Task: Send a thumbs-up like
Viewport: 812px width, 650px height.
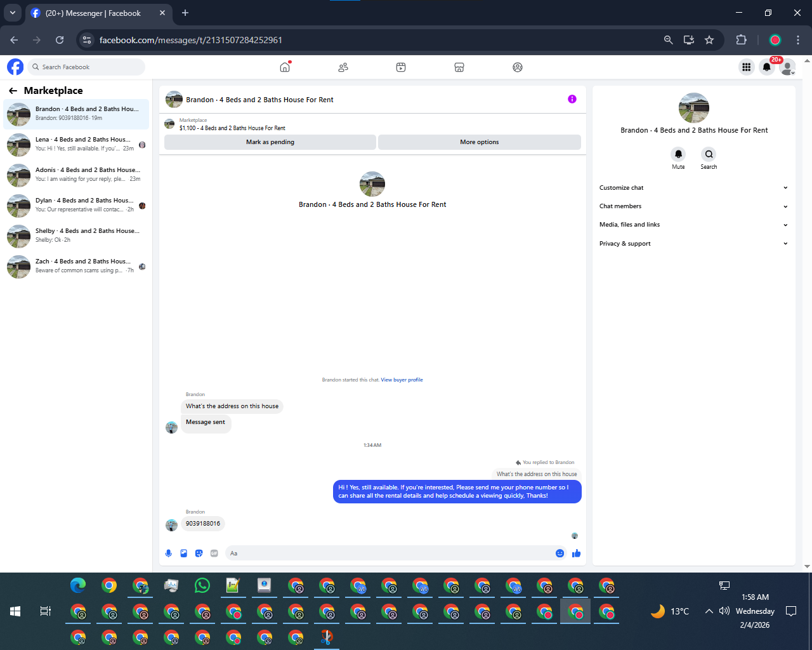Action: 576,554
